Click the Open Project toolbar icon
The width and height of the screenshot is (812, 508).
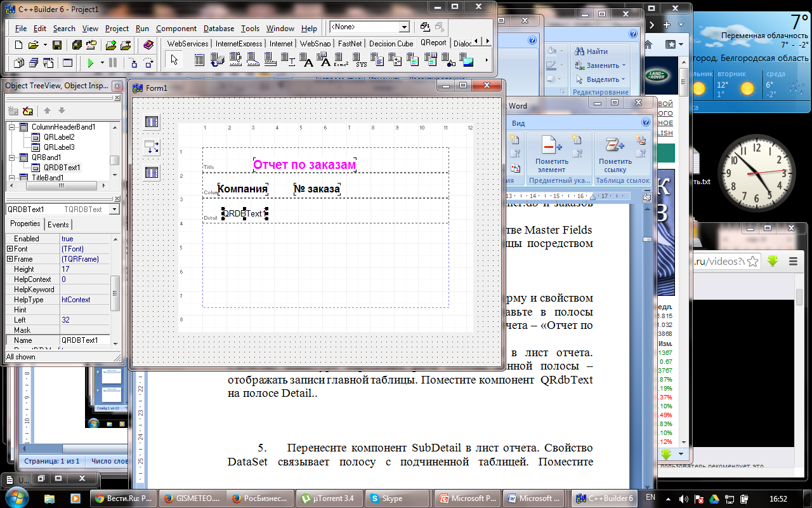tap(91, 45)
